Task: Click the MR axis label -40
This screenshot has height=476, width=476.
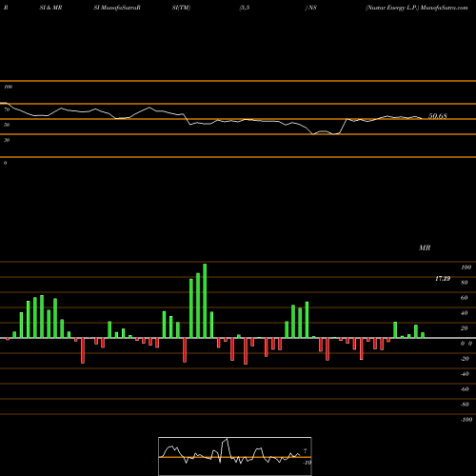Action: (x=465, y=374)
